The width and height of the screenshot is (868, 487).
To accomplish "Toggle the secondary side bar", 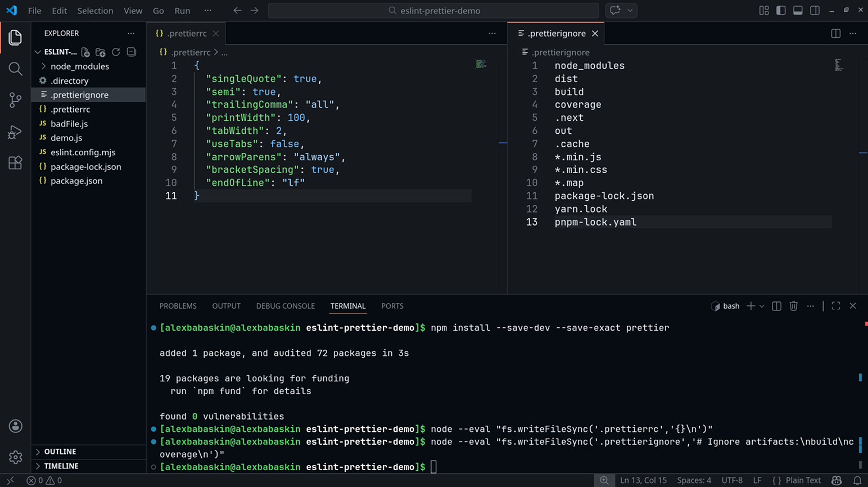I will coord(815,11).
